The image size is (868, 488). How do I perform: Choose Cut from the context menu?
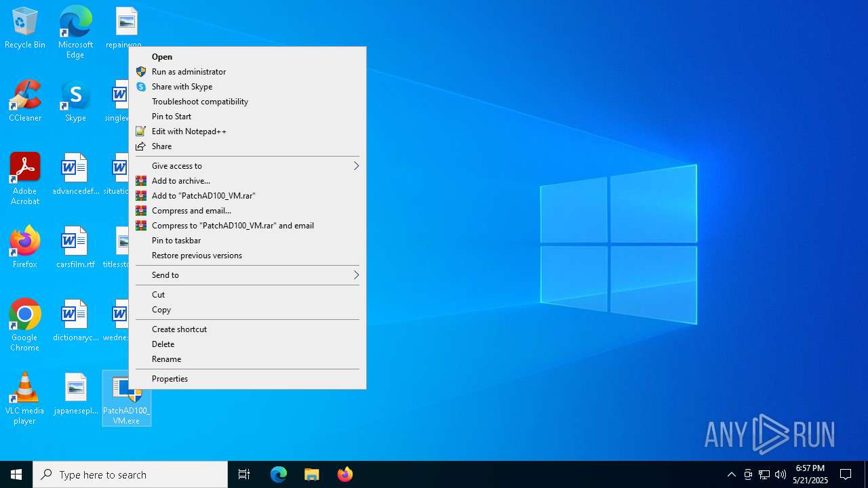(248, 295)
